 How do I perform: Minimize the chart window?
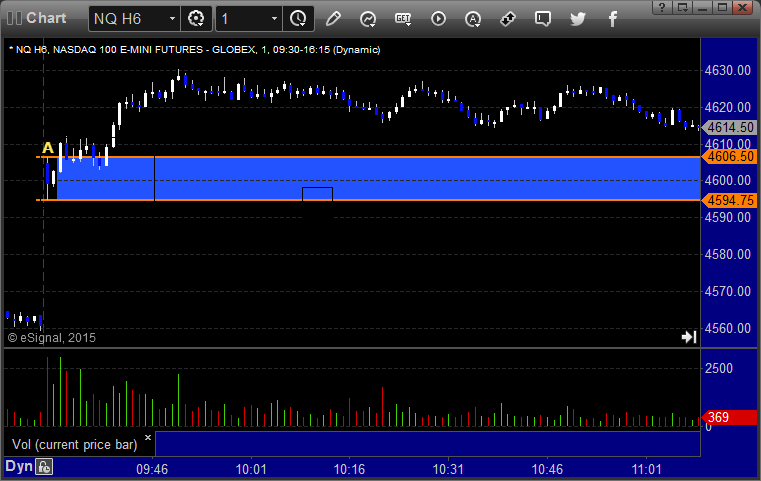(x=702, y=7)
